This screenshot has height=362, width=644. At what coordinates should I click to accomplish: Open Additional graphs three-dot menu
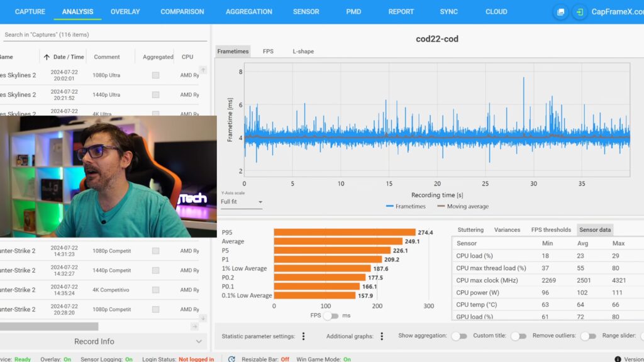coord(382,336)
